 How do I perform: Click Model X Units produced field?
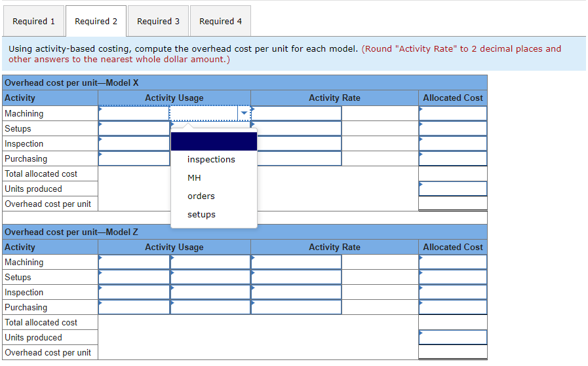tap(453, 189)
